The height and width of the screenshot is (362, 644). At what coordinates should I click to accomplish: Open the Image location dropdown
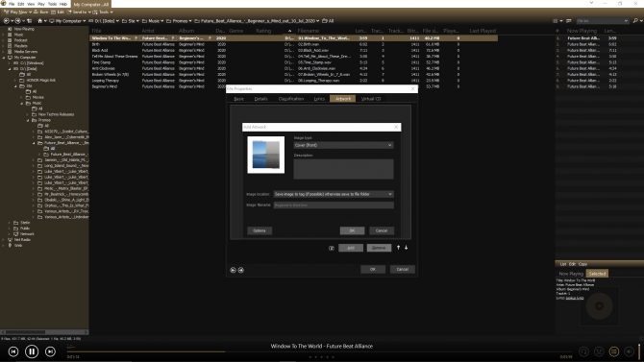334,194
